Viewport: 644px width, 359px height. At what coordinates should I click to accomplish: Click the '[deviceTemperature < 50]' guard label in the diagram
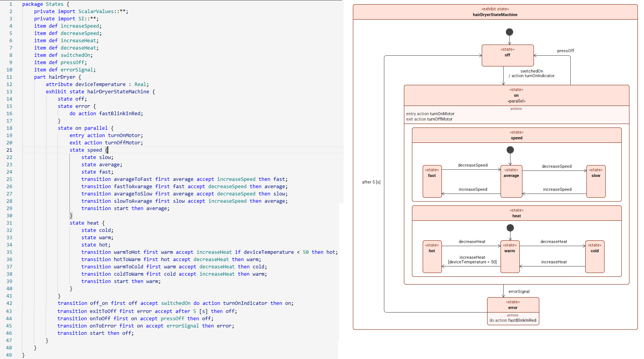point(472,262)
